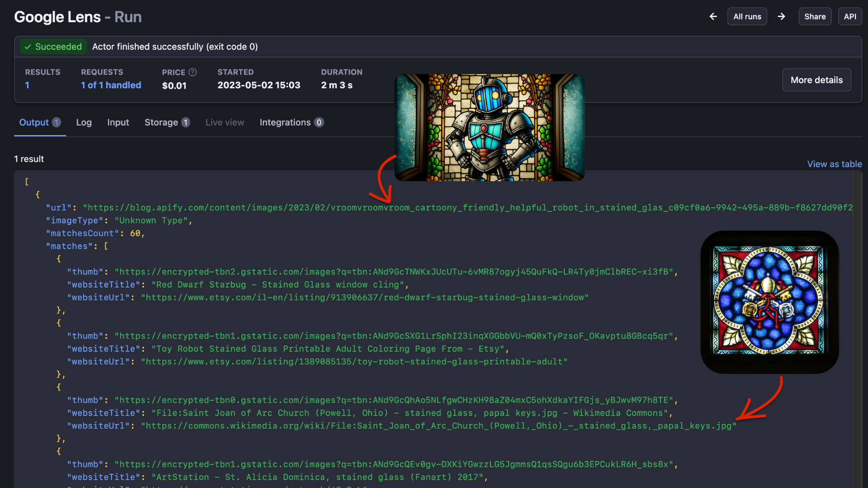The image size is (868, 488).
Task: Click the count badge on the Storage tab
Action: point(185,122)
